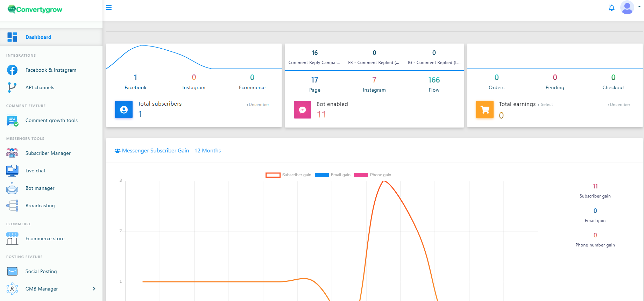Click the Ecommerce label in subscribers card
This screenshot has height=301, width=644.
252,87
